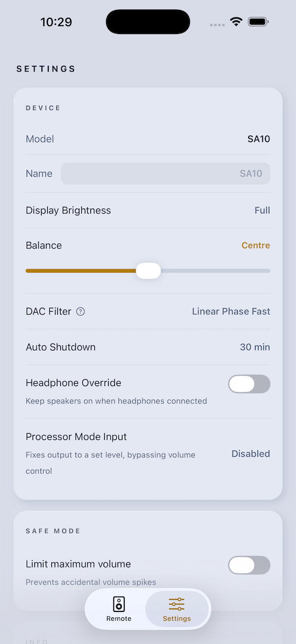
Task: Open the Display Brightness setting showing Full
Action: (262, 210)
